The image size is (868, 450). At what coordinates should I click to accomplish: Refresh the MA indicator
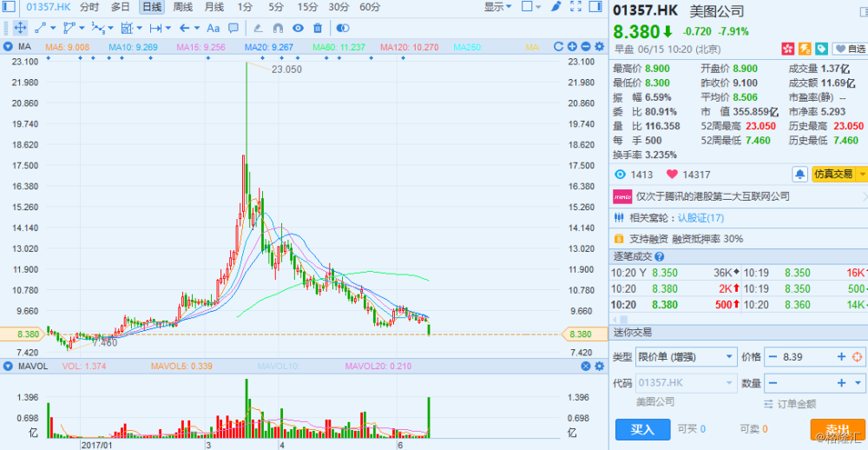tap(558, 47)
